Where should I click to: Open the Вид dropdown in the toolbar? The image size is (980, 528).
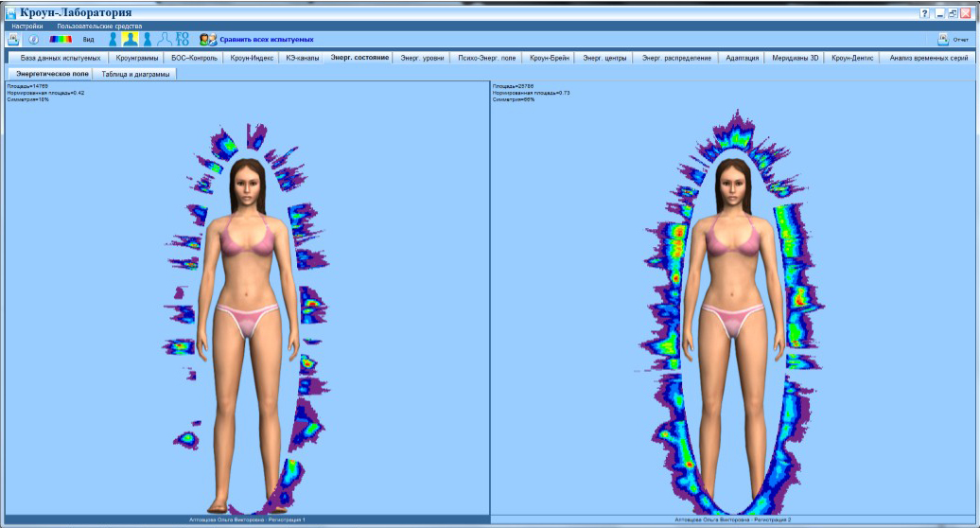(89, 40)
